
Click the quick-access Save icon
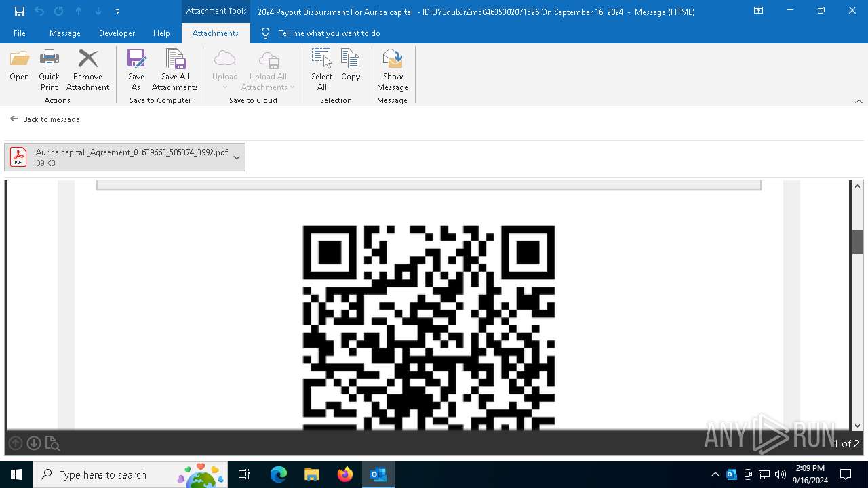[x=20, y=12]
